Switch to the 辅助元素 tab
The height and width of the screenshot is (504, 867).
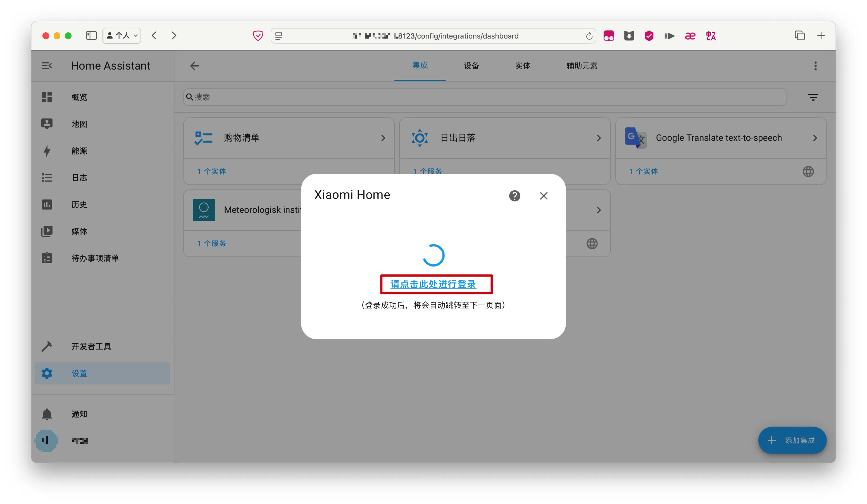pos(582,66)
